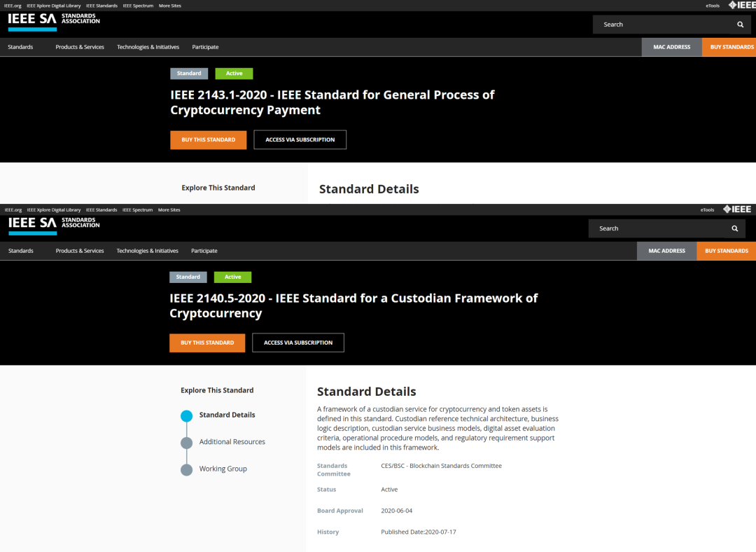Open Standards menu in top page
Screen dimensions: 756x552
[x=21, y=47]
